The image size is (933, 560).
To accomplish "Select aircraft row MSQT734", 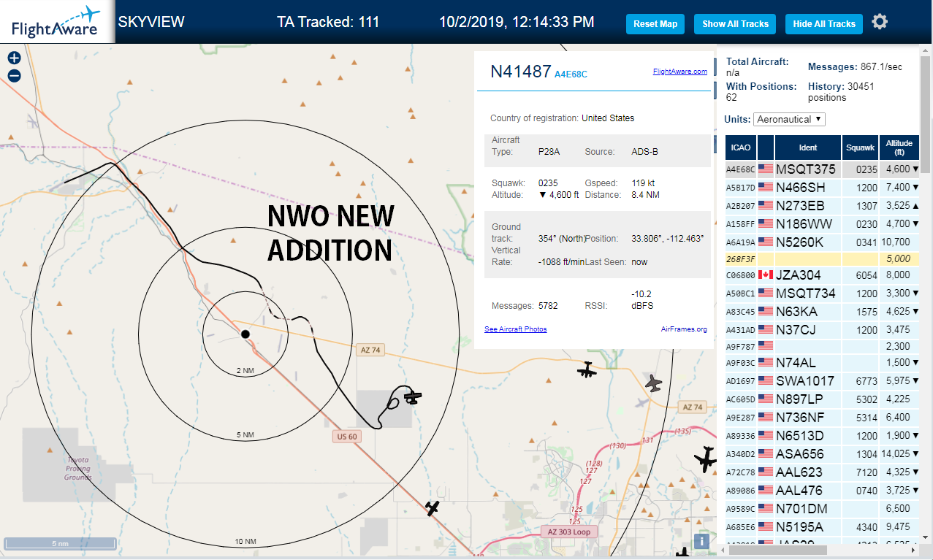I will tap(823, 294).
